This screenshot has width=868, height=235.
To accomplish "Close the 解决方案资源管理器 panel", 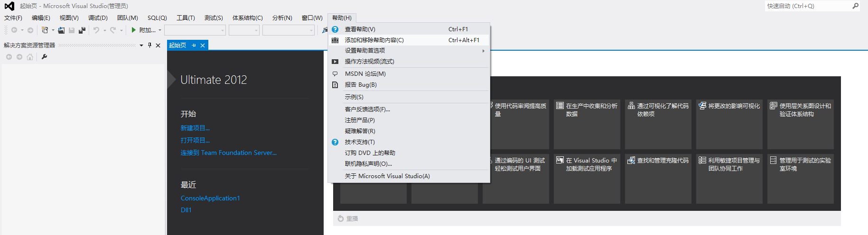I will click(158, 45).
